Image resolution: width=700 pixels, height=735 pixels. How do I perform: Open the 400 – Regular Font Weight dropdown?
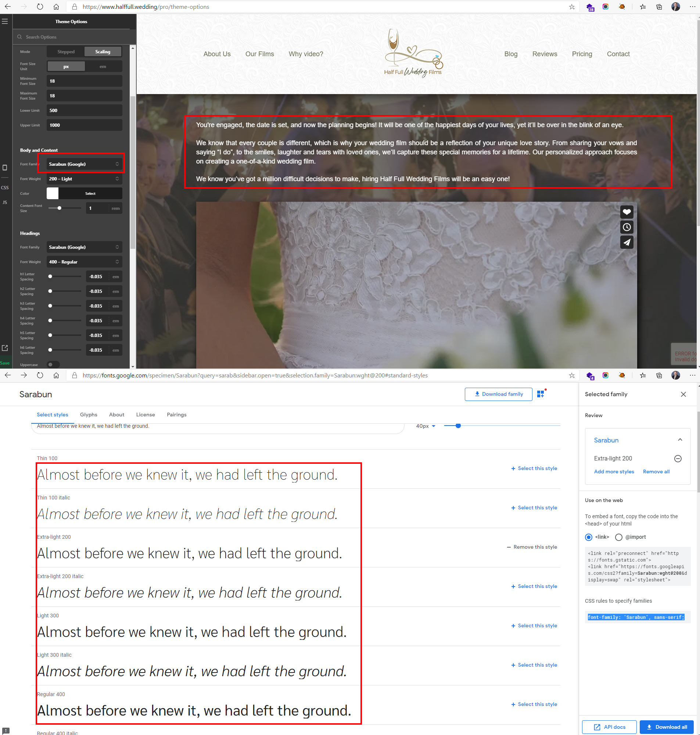(x=84, y=262)
